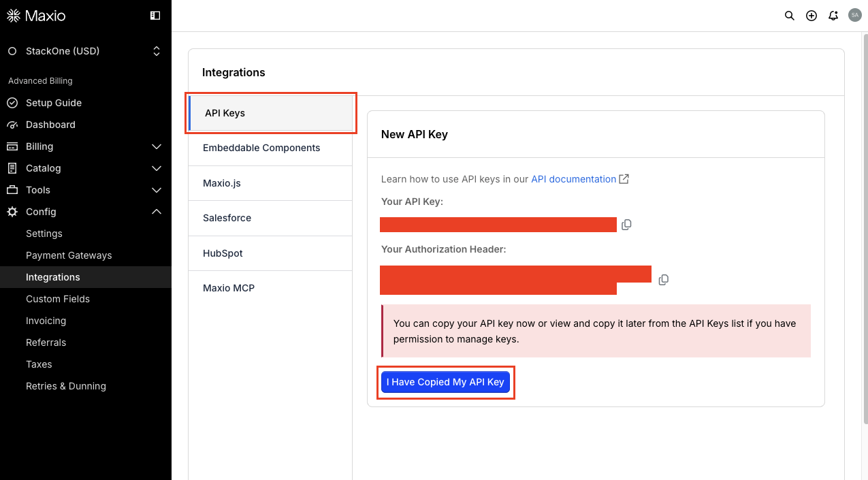
Task: Open the API documentation link
Action: pos(573,179)
